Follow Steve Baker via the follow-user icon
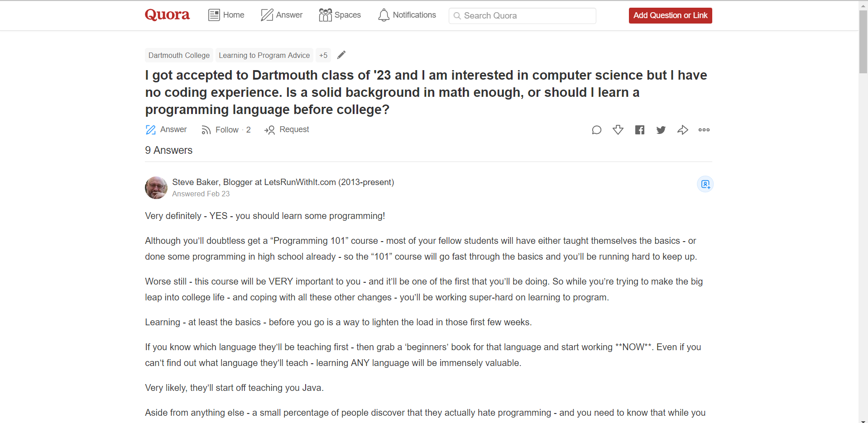This screenshot has height=423, width=868. 705,184
